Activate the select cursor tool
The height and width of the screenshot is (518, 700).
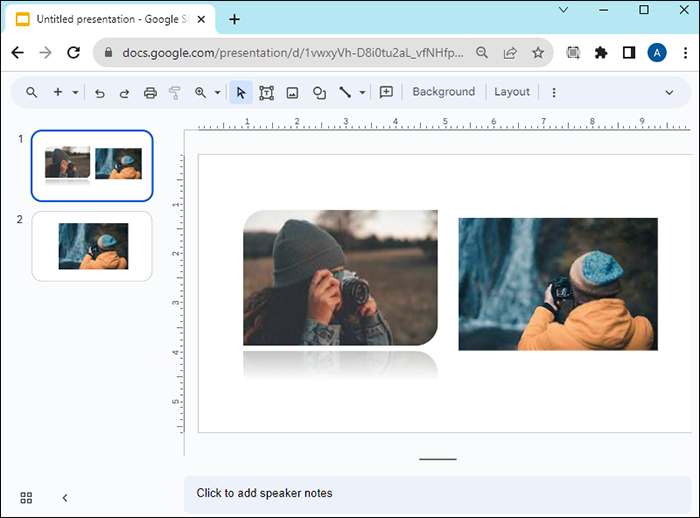240,92
